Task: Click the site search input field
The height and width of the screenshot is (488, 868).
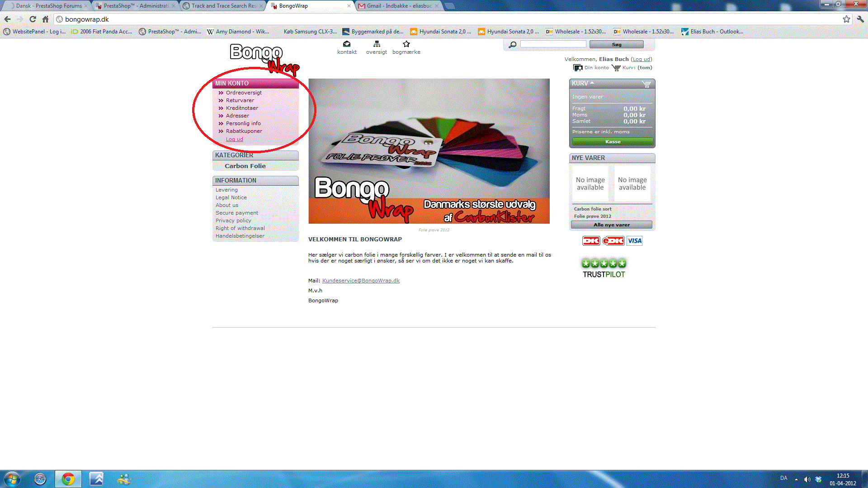Action: click(x=553, y=44)
